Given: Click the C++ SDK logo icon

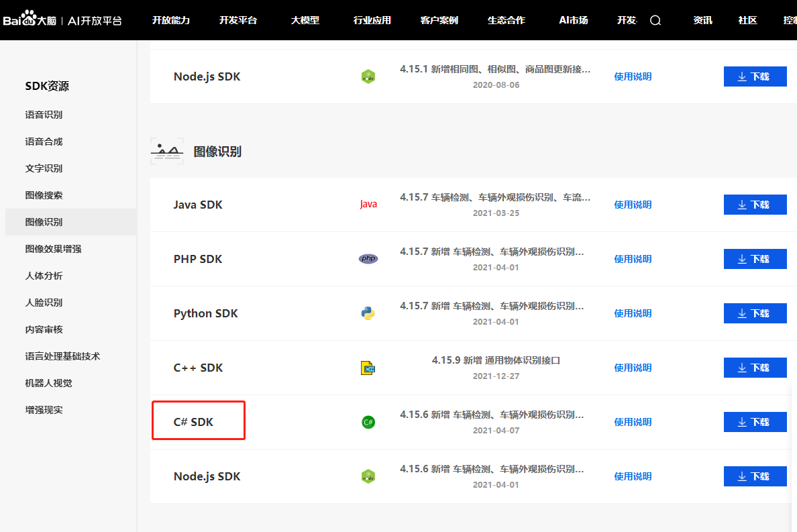Looking at the screenshot, I should pyautogui.click(x=368, y=368).
